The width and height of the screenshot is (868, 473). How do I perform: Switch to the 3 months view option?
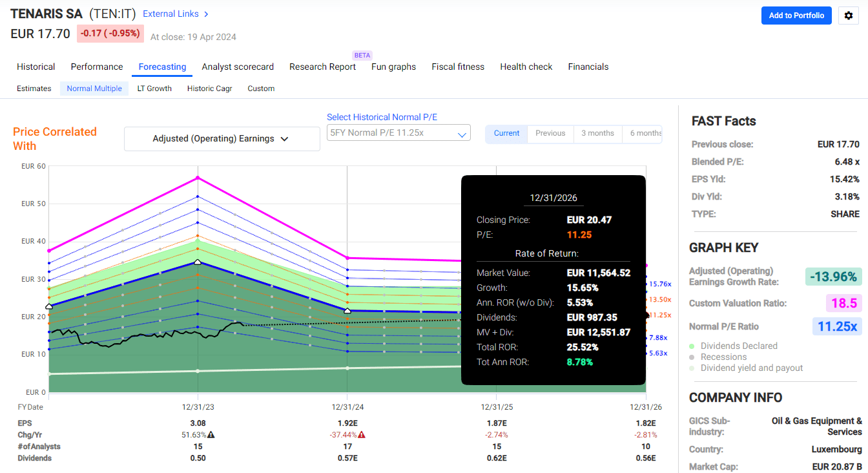(x=597, y=134)
